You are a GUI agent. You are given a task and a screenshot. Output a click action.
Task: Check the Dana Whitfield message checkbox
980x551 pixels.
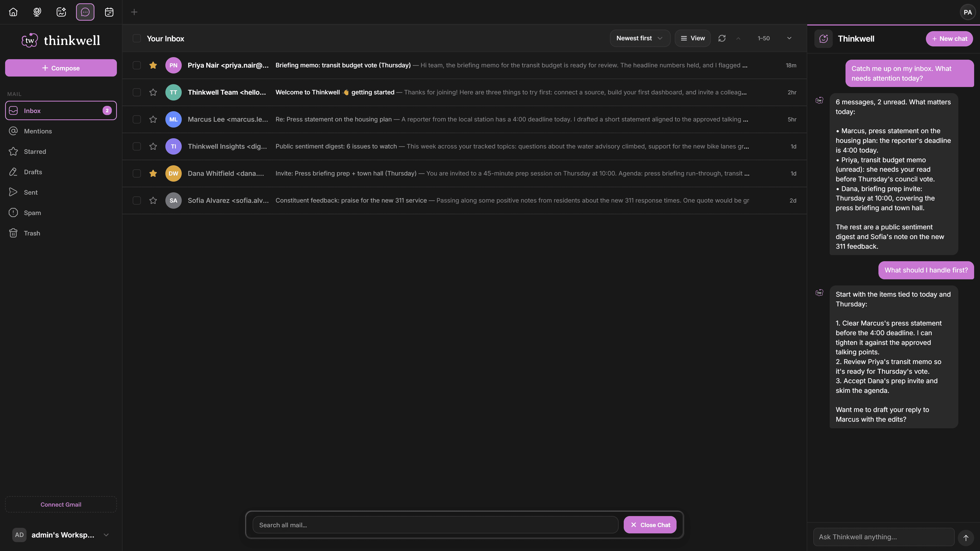click(x=137, y=173)
